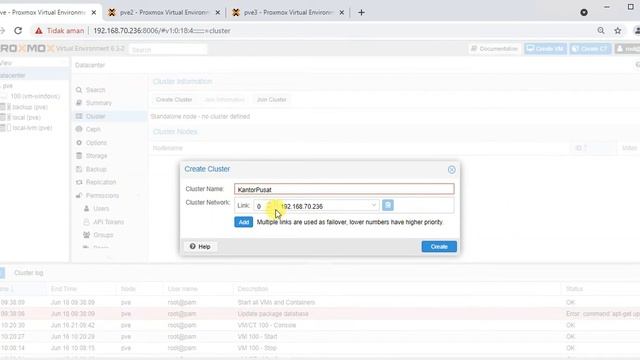
Task: Select the 'VM/CT 100 - Console' log row
Action: [320, 325]
